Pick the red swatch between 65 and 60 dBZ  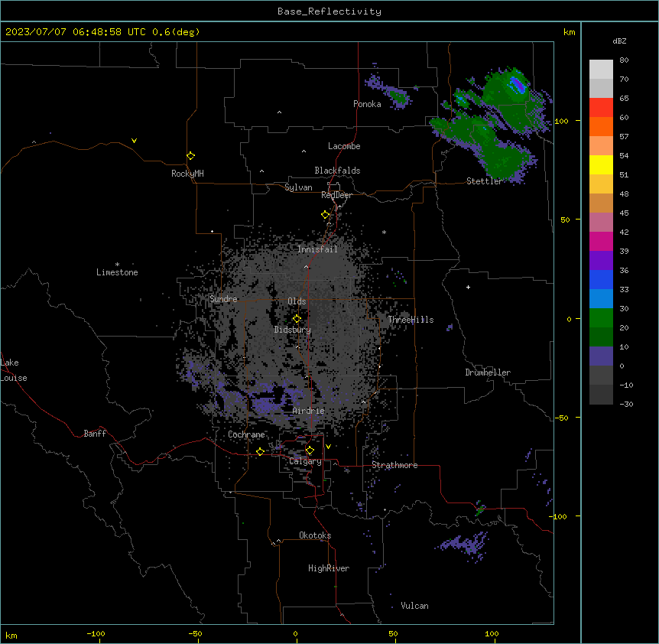[601, 108]
